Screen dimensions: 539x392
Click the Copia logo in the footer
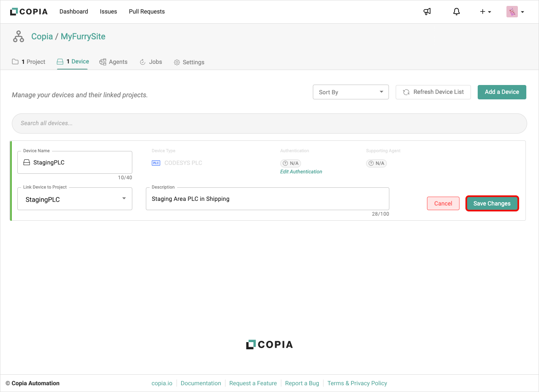269,345
